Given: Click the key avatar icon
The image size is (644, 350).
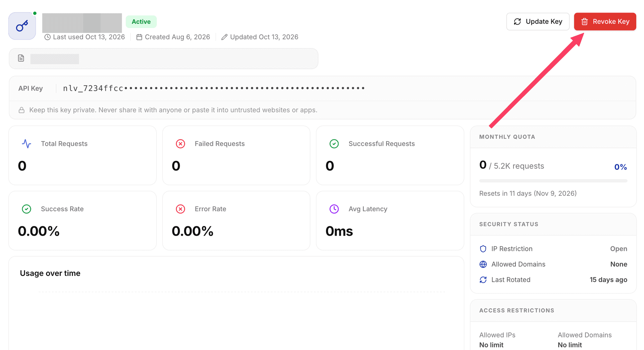Looking at the screenshot, I should [x=22, y=26].
